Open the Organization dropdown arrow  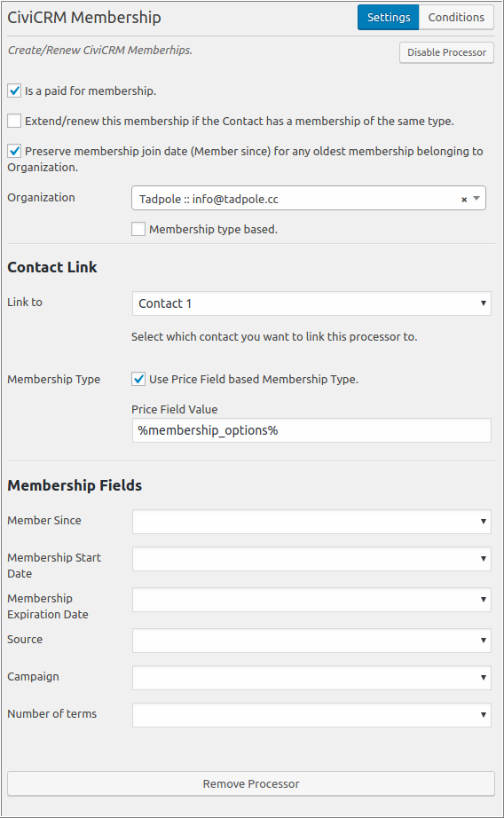coord(476,198)
